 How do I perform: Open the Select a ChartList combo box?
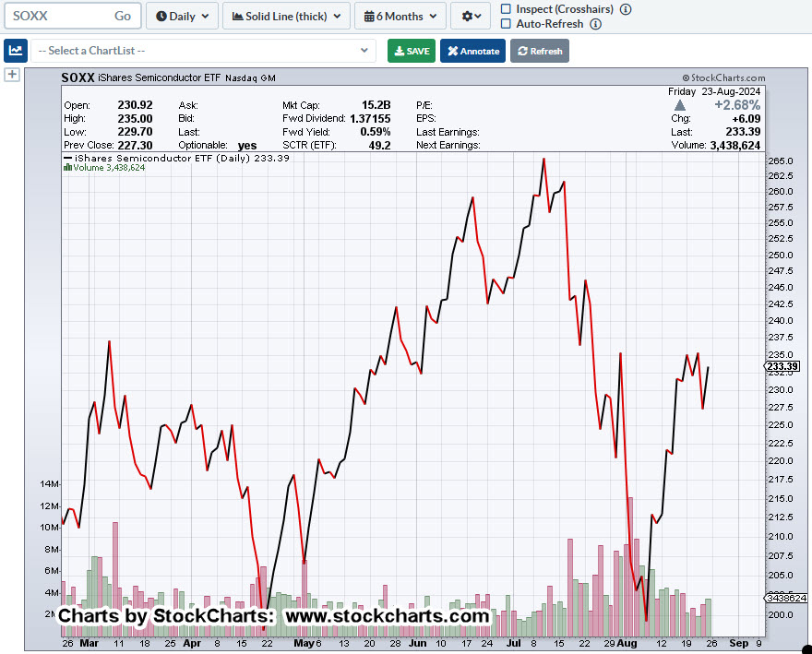click(203, 51)
